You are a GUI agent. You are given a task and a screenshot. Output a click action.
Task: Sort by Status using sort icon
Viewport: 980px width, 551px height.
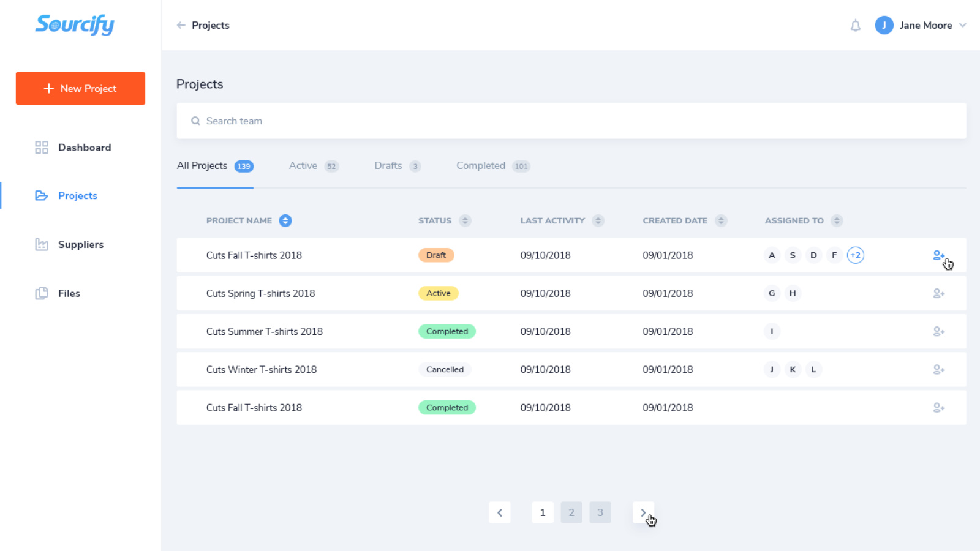tap(465, 220)
